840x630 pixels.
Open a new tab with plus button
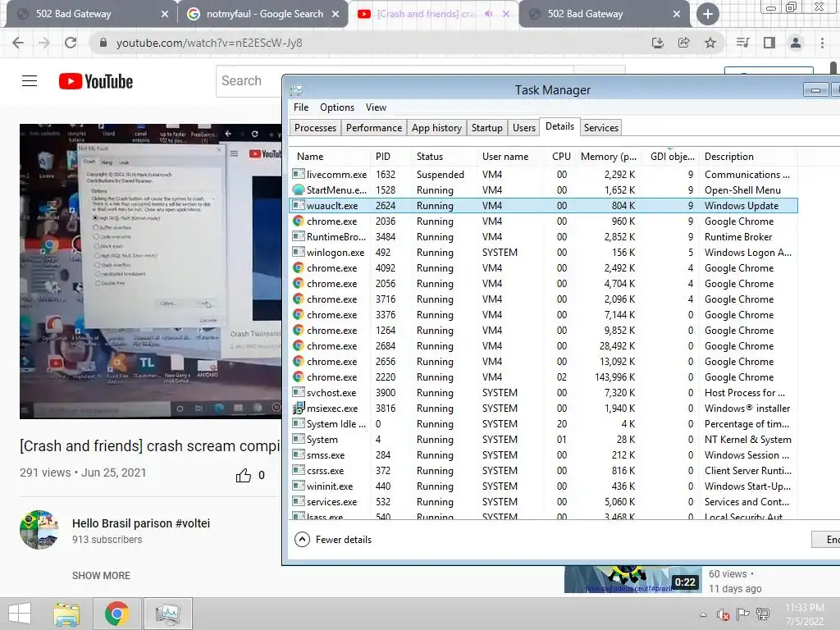tap(708, 14)
